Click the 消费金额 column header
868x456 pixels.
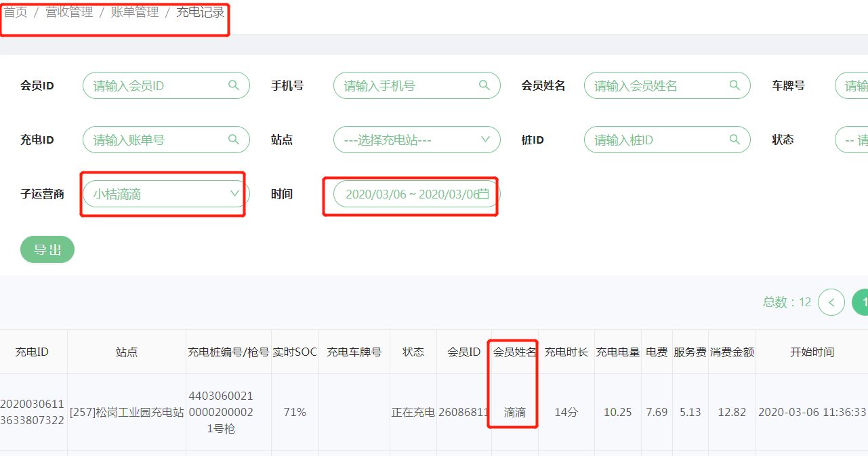click(x=732, y=352)
